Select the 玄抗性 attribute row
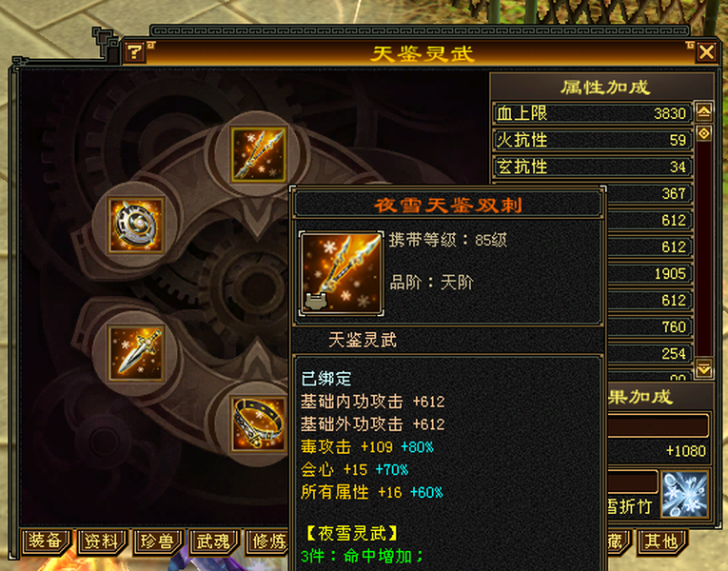Screen dimensions: 728x571 [593, 167]
